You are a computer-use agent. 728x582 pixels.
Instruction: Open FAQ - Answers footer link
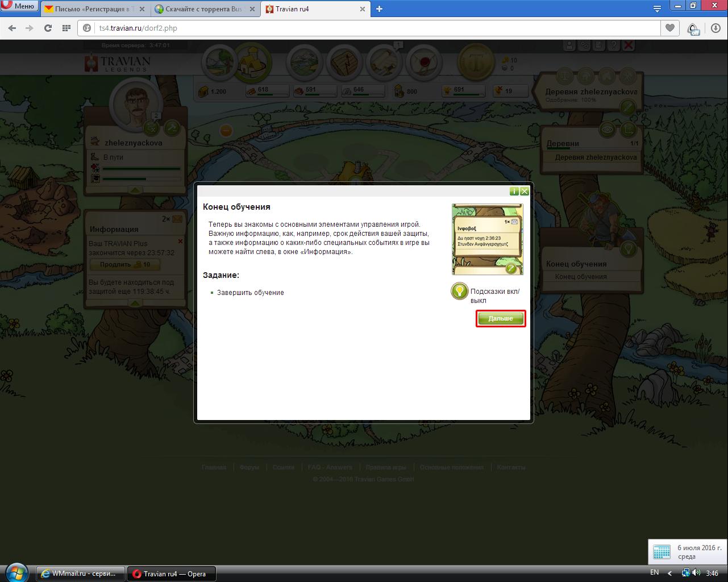click(330, 467)
